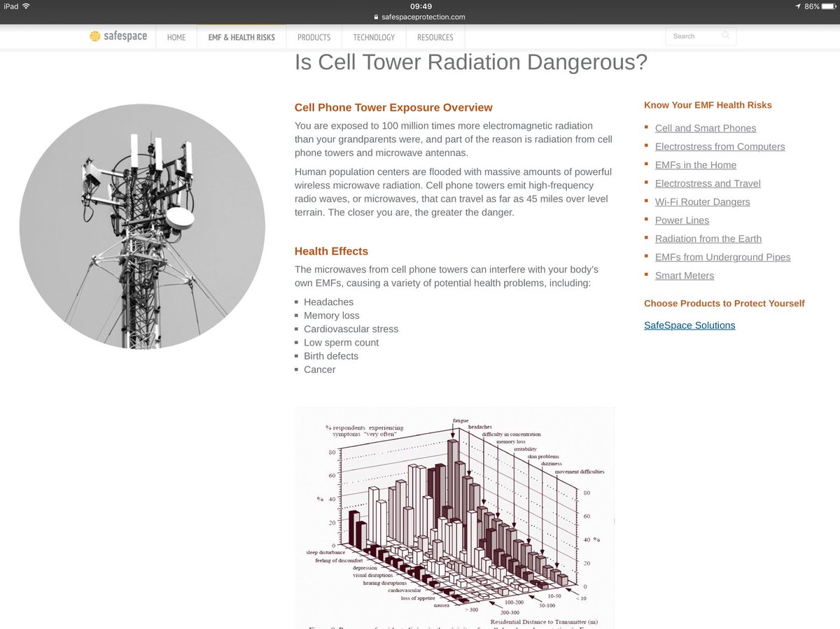Click the 'Health Effects' heading

pyautogui.click(x=331, y=251)
